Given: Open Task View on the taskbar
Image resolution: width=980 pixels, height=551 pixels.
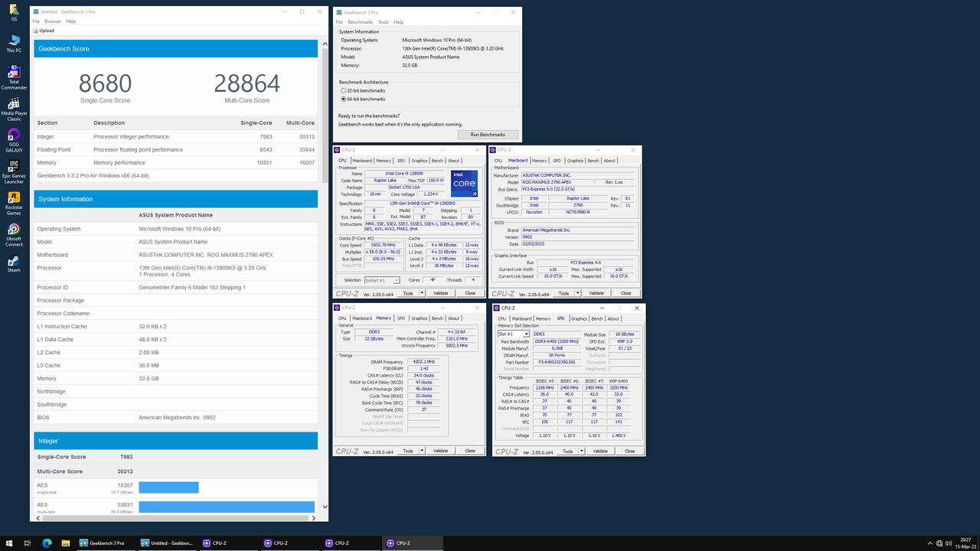Looking at the screenshot, I should point(28,543).
